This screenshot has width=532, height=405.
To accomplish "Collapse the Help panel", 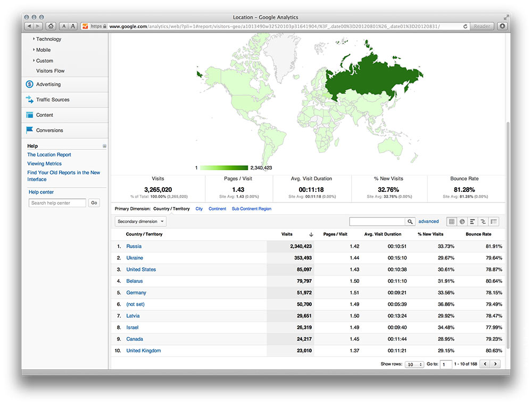I will (x=104, y=146).
